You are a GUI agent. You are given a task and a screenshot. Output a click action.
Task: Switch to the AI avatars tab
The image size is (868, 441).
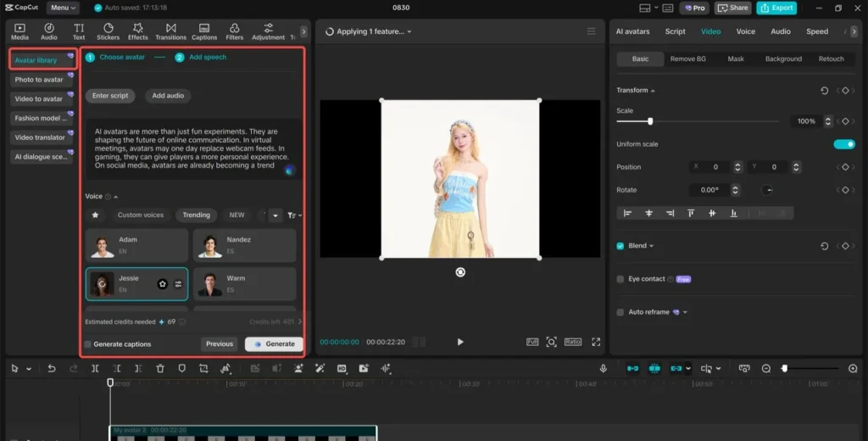(x=632, y=31)
